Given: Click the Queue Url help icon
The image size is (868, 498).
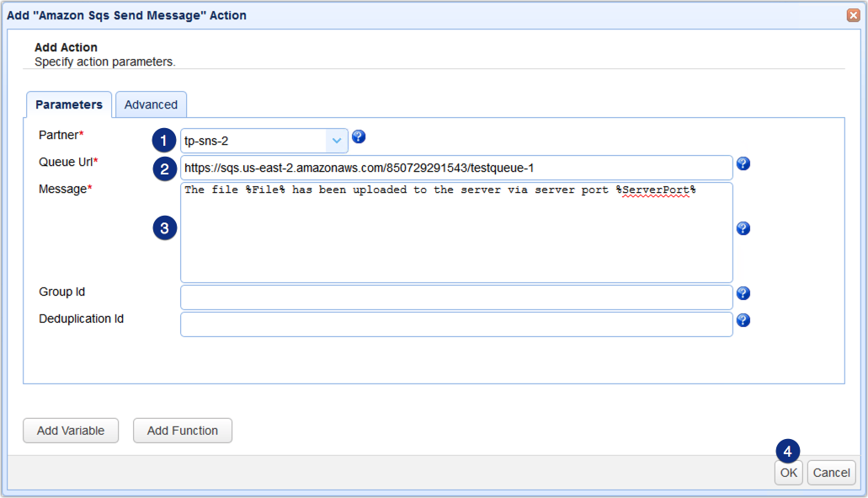Looking at the screenshot, I should pos(743,163).
